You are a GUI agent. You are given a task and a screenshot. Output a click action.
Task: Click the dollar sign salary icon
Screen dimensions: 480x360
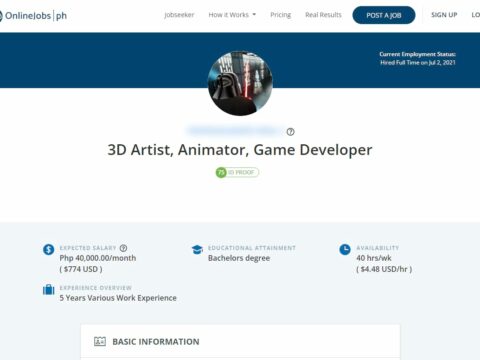tap(49, 249)
